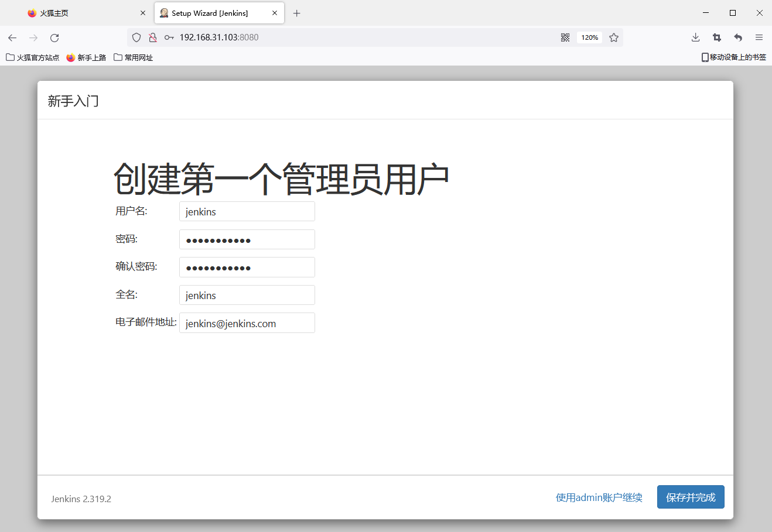Close the Setup Wizard [Jenkins] tab
Image resolution: width=772 pixels, height=532 pixels.
[275, 13]
